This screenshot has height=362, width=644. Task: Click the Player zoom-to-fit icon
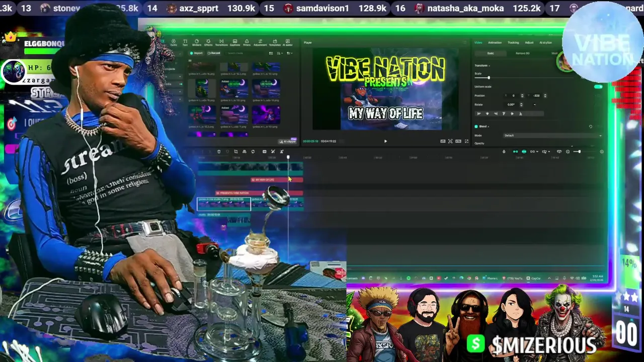click(x=450, y=141)
